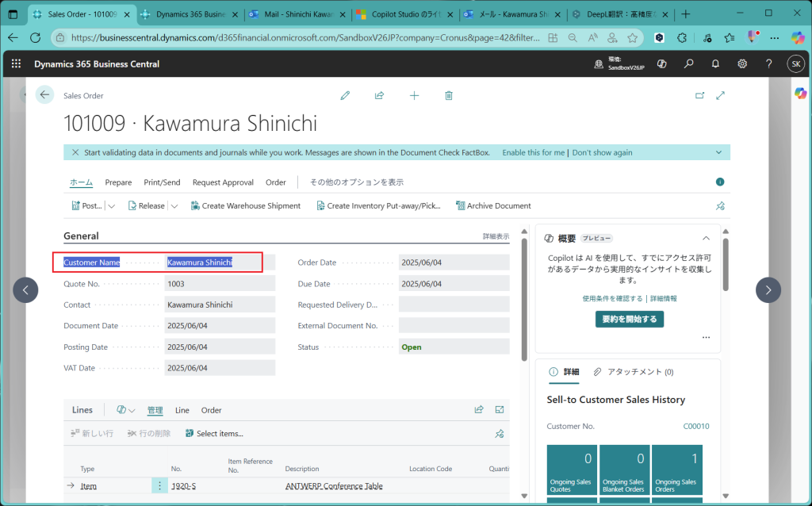Click その他のオプションを表示
The height and width of the screenshot is (506, 812).
click(356, 182)
